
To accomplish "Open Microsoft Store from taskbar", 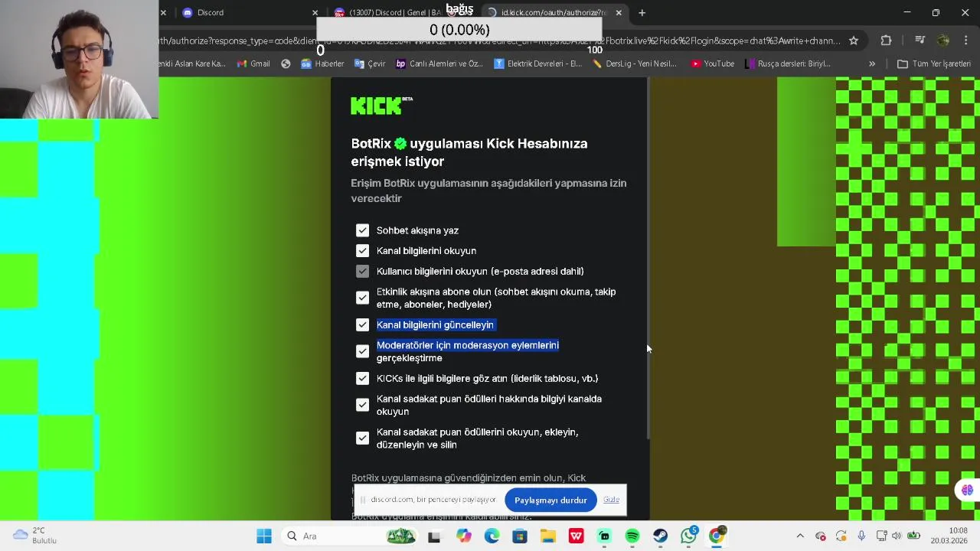I will coord(520,536).
